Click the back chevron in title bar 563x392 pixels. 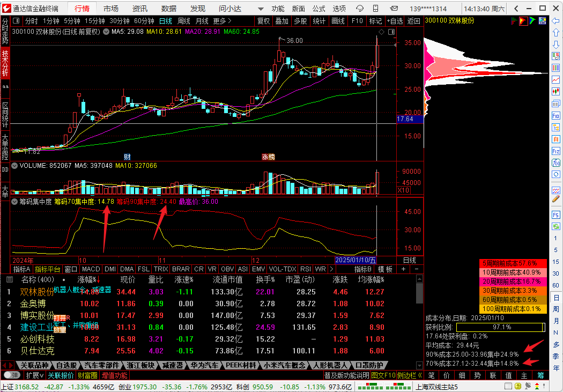pyautogui.click(x=516, y=8)
